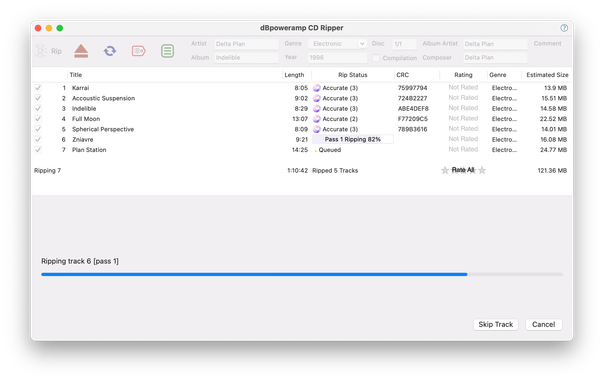Click total size 121.36 MB
The height and width of the screenshot is (381, 604).
(552, 170)
